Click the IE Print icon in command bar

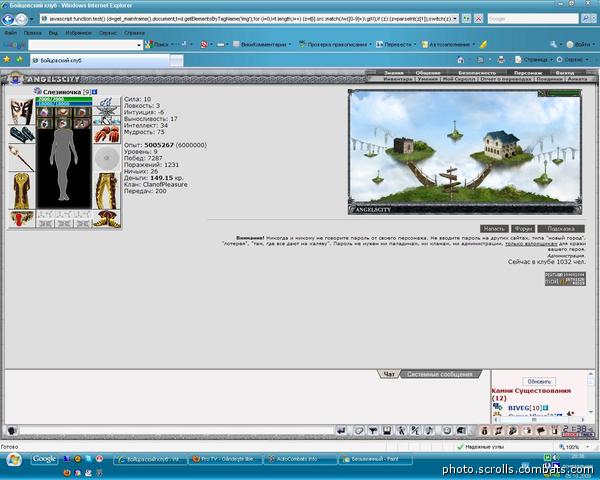click(501, 60)
